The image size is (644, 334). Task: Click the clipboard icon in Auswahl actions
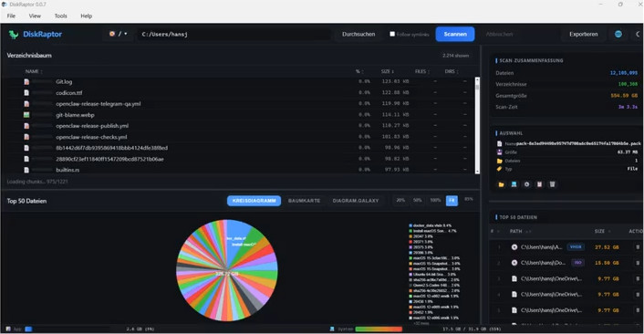point(540,184)
